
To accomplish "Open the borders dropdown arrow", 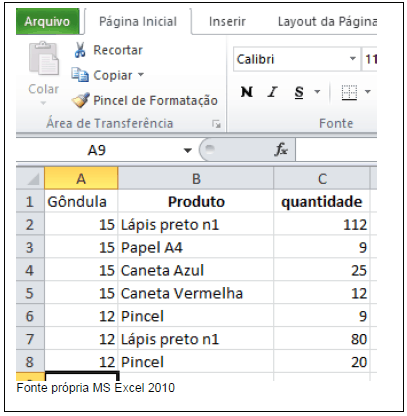I will click(368, 91).
